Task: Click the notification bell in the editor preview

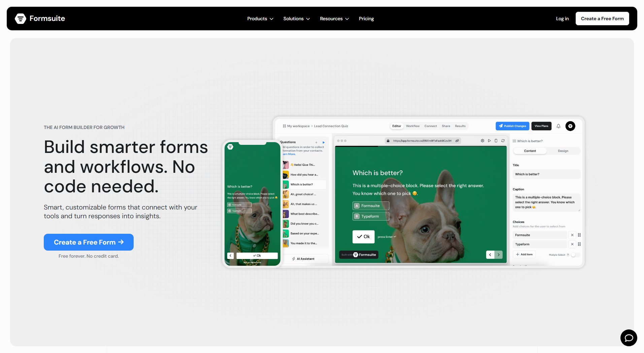Action: (x=558, y=126)
